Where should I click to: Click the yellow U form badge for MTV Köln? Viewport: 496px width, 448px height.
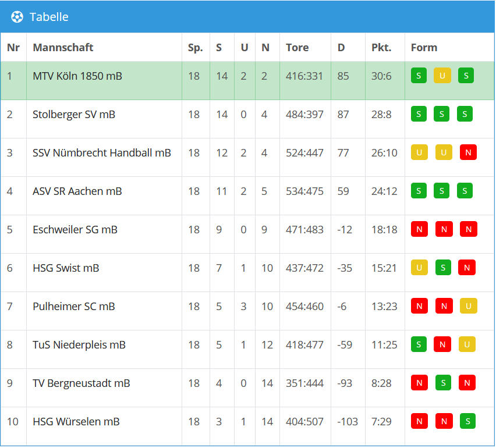(x=442, y=76)
